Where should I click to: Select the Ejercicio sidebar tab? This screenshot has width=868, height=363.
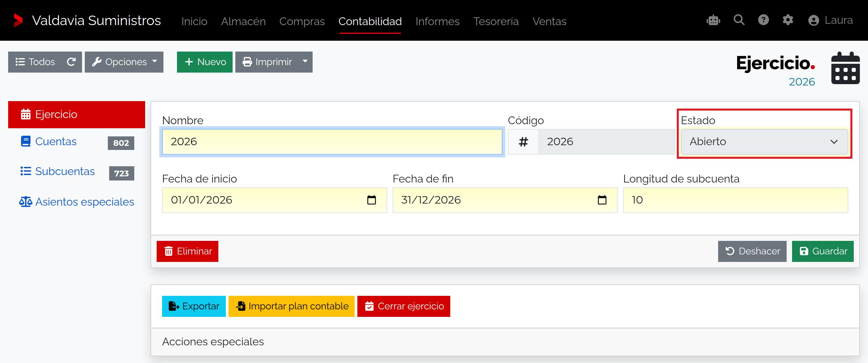(77, 115)
